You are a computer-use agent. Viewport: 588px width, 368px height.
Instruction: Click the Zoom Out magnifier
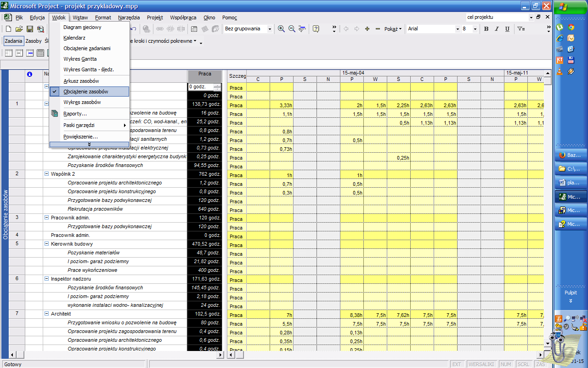tap(292, 29)
